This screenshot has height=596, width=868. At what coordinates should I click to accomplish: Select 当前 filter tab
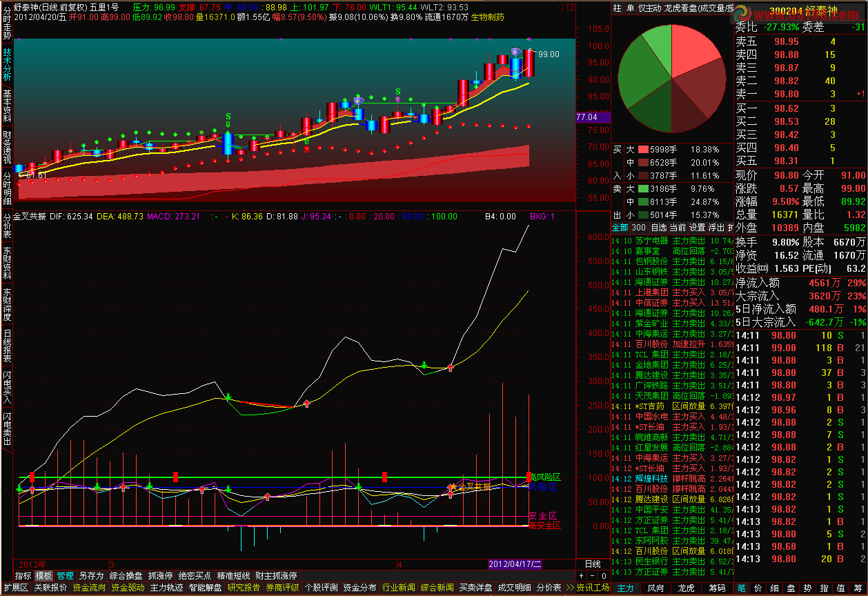(678, 227)
